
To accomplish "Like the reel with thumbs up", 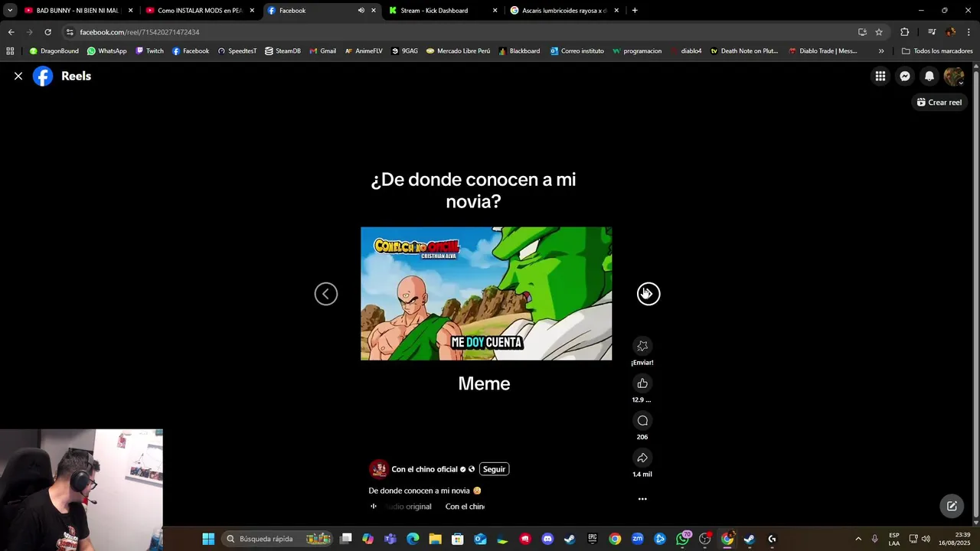I will [642, 383].
